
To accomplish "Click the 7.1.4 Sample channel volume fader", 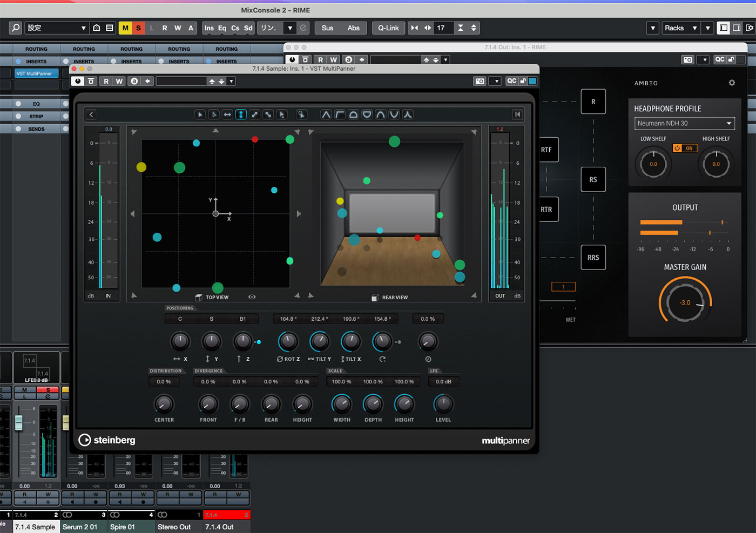I will click(19, 423).
